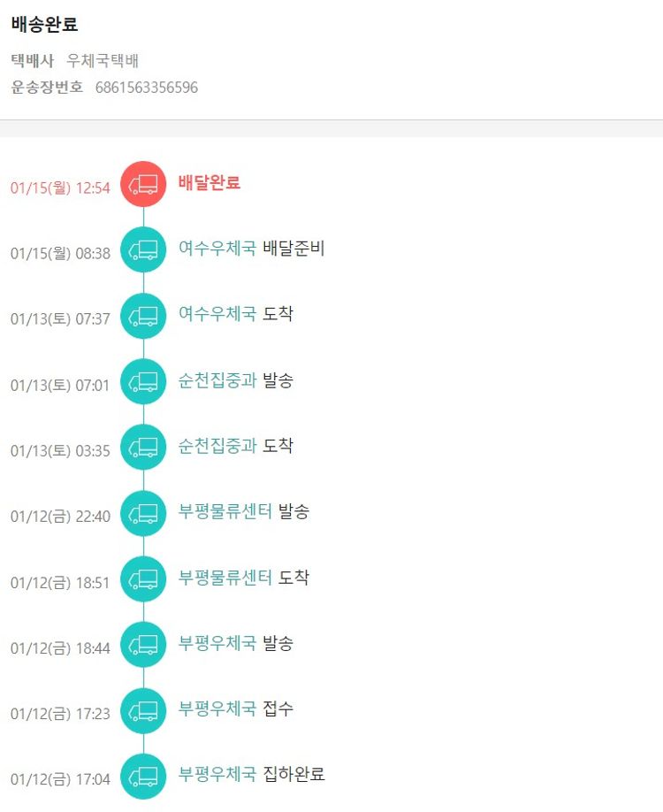Image resolution: width=663 pixels, height=812 pixels.
Task: Click truck icon for 부평우체국 접수
Action: click(x=143, y=710)
